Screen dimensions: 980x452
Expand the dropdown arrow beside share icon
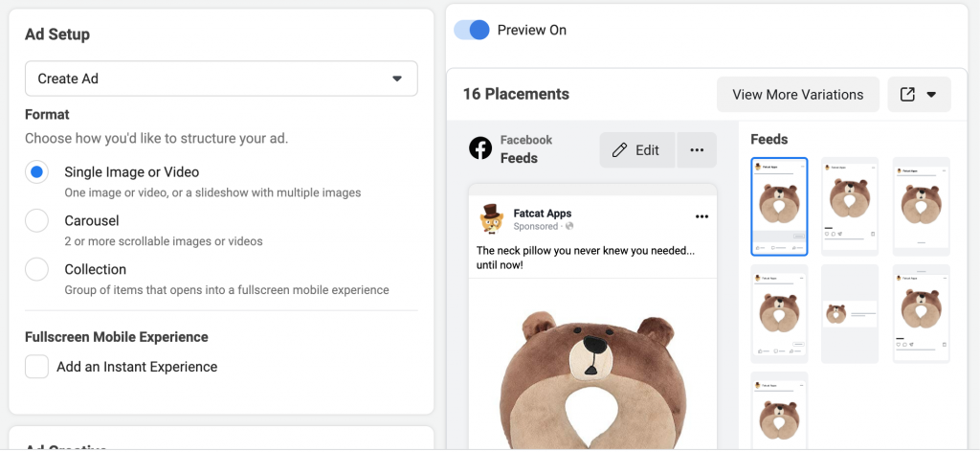(x=931, y=95)
